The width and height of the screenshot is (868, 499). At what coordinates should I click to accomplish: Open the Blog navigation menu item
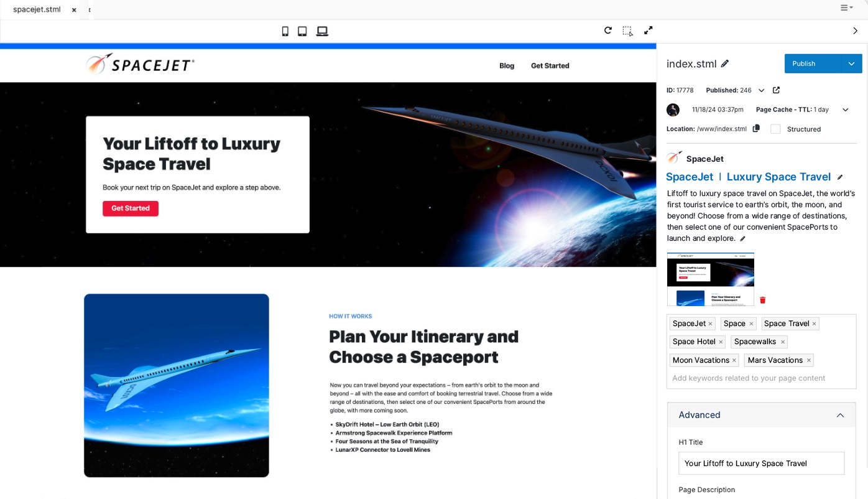coord(507,65)
